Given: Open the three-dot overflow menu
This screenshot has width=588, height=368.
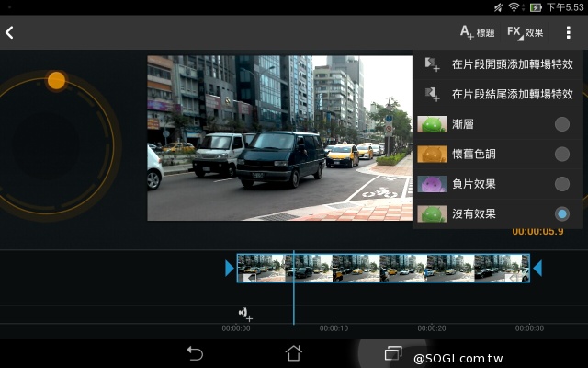Looking at the screenshot, I should 569,33.
